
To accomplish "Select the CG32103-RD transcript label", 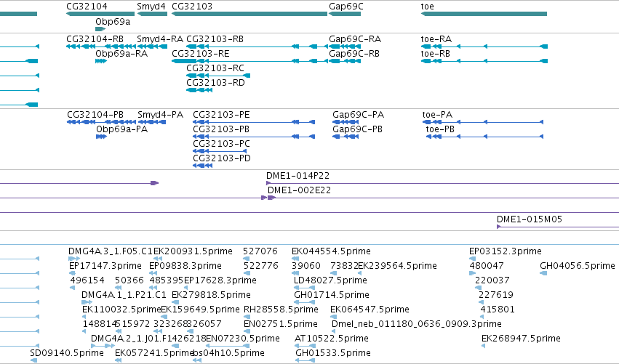I will [215, 83].
